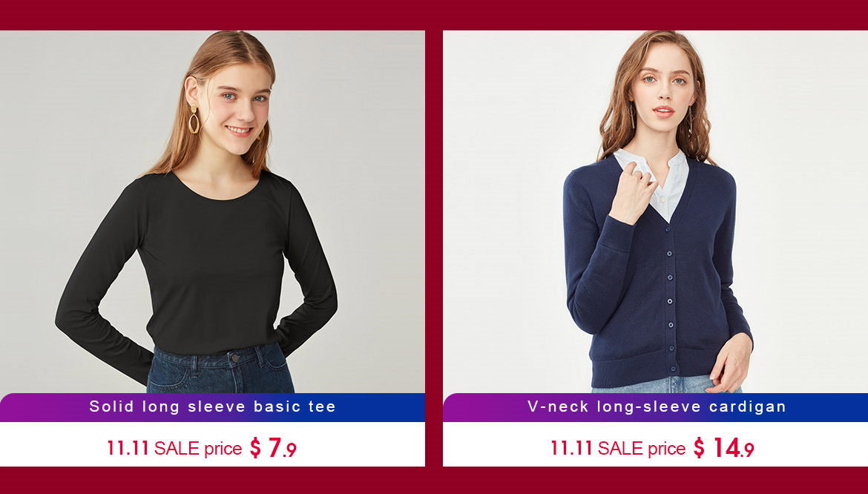The image size is (868, 494).
Task: Click the cardigan's ribbed hem
Action: pos(653,366)
